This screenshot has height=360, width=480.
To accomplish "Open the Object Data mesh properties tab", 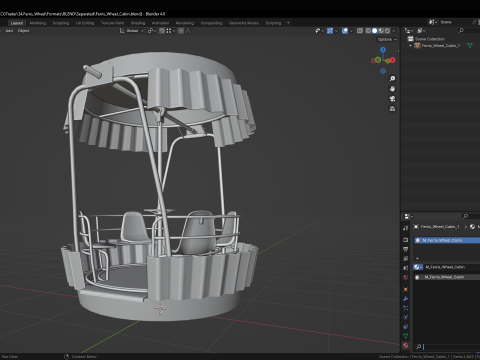I will [405, 336].
